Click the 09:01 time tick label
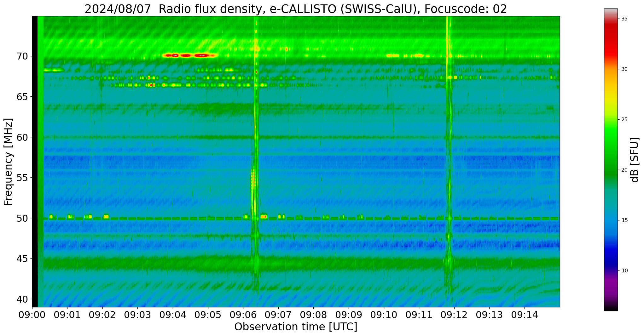The height and width of the screenshot is (336, 644). click(x=67, y=315)
